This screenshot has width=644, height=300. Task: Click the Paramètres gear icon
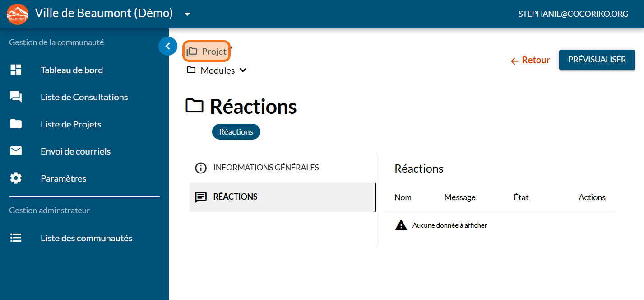coord(16,178)
